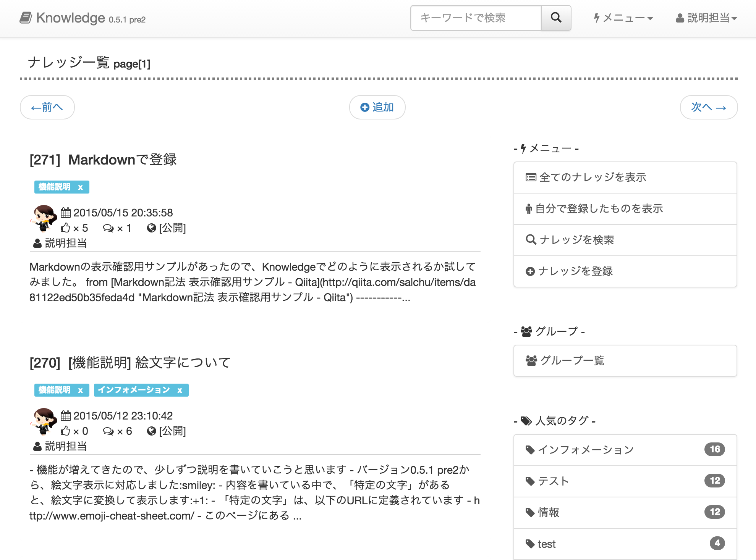Dismiss the 機能説明 tag on entry 270

click(80, 390)
